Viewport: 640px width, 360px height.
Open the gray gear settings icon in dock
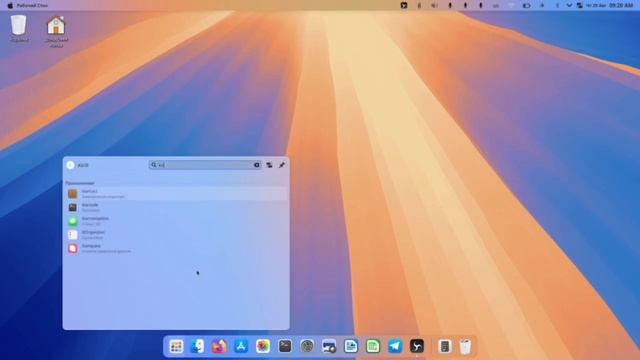(x=307, y=347)
